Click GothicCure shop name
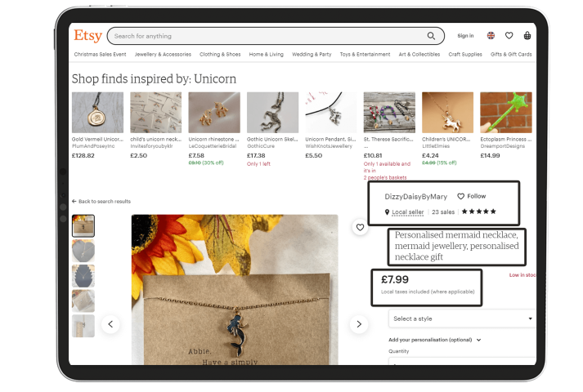 pos(261,146)
